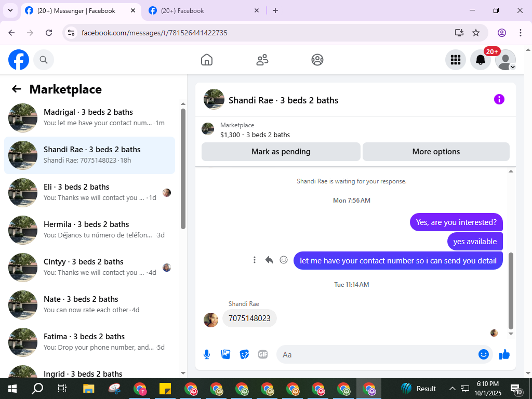Open Fatima conversation
This screenshot has width=532, height=399.
pyautogui.click(x=89, y=342)
